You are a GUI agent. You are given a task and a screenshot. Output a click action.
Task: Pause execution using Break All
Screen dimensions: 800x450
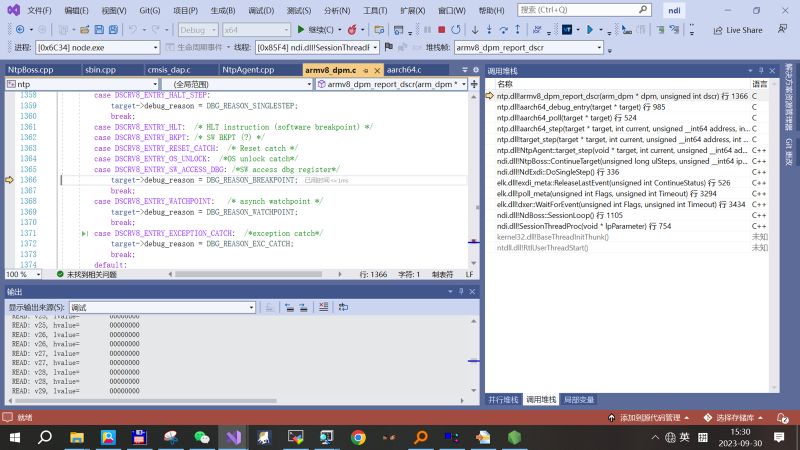click(428, 30)
